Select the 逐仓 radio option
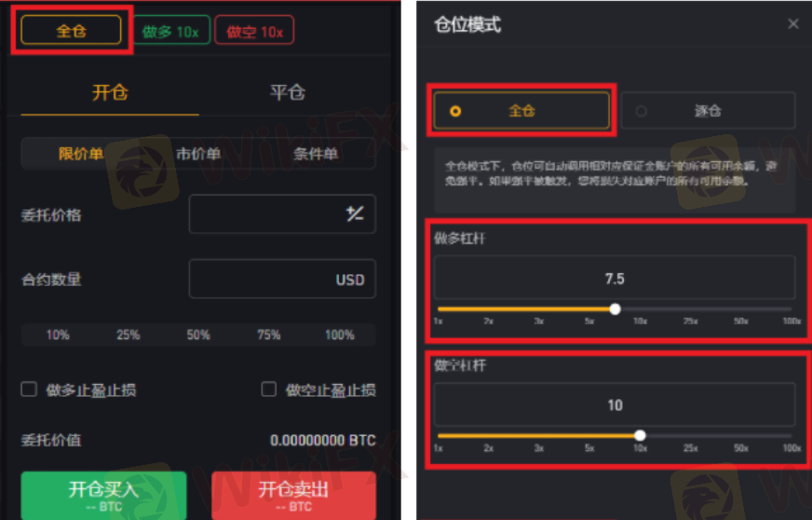Image resolution: width=812 pixels, height=520 pixels. pos(708,110)
